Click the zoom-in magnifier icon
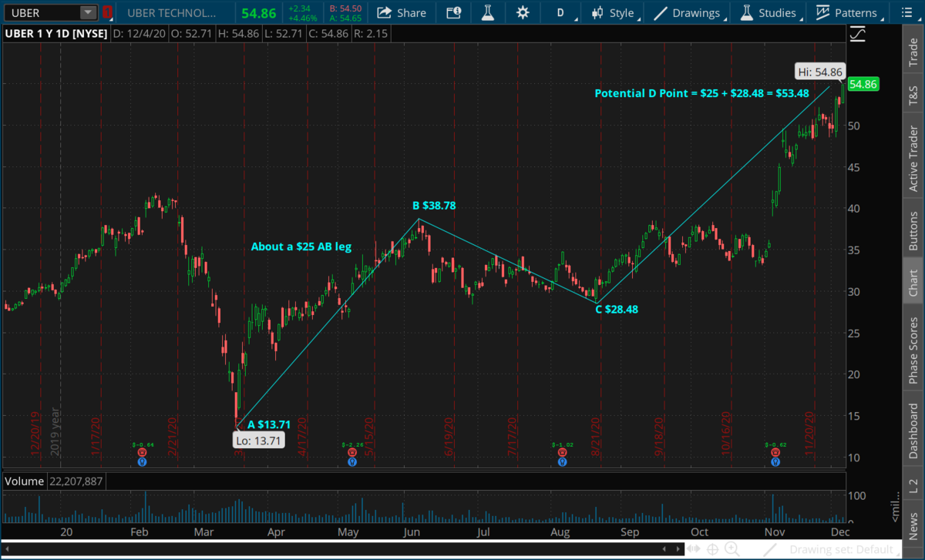Image resolution: width=925 pixels, height=560 pixels. pyautogui.click(x=733, y=549)
